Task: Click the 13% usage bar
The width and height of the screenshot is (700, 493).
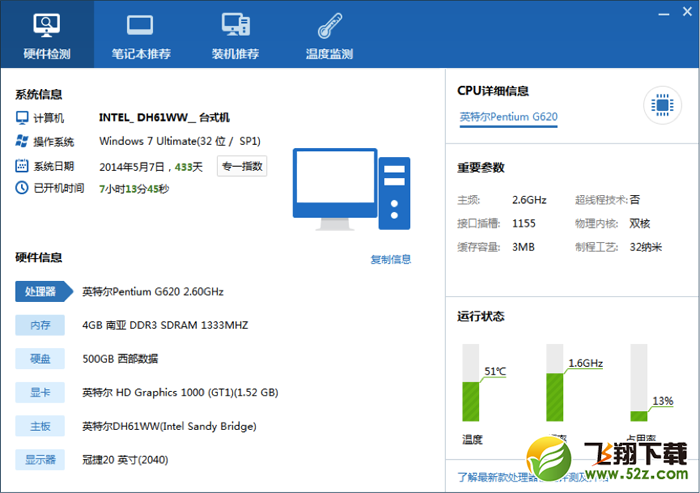Action: [x=638, y=383]
